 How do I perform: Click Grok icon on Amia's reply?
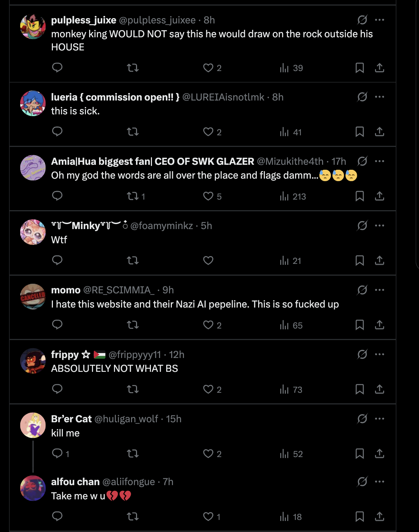click(x=362, y=161)
